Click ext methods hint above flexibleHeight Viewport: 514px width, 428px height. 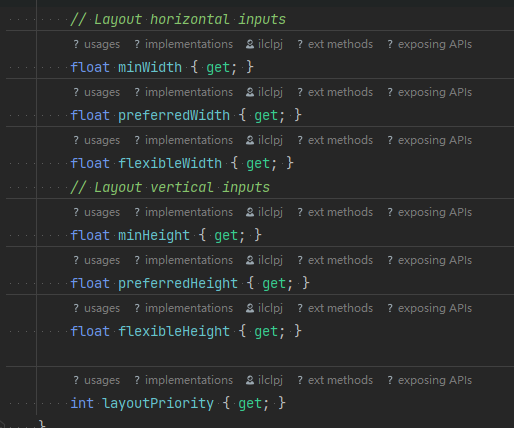(x=335, y=308)
